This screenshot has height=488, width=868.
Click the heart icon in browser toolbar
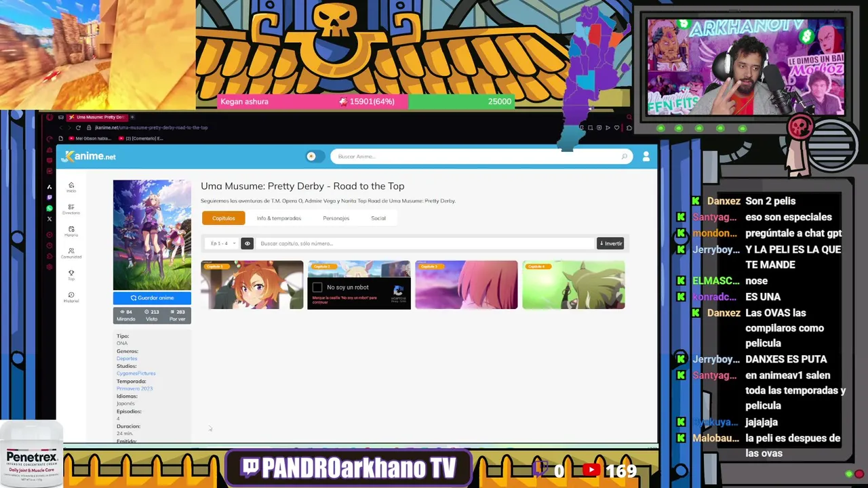pyautogui.click(x=616, y=127)
